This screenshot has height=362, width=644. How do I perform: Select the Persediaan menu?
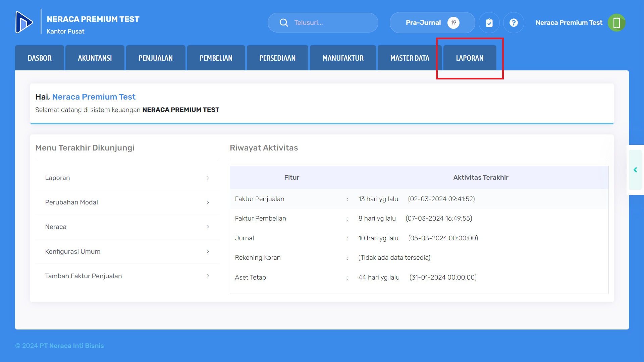(x=277, y=58)
